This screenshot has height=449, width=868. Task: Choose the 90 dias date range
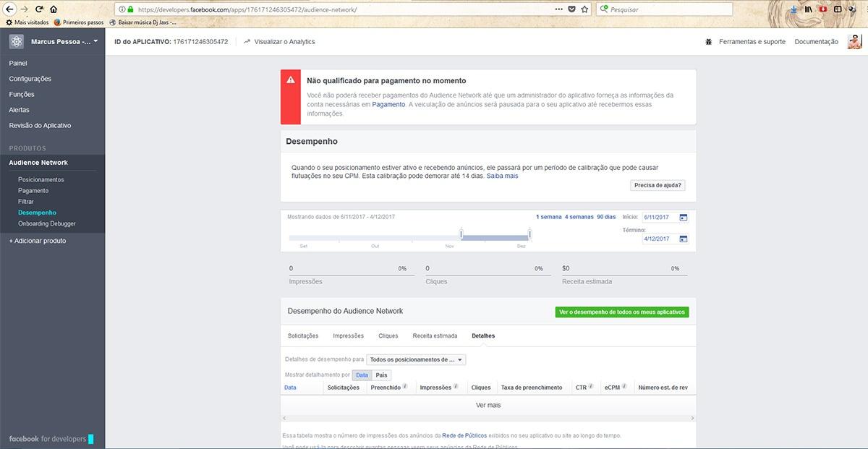[606, 217]
